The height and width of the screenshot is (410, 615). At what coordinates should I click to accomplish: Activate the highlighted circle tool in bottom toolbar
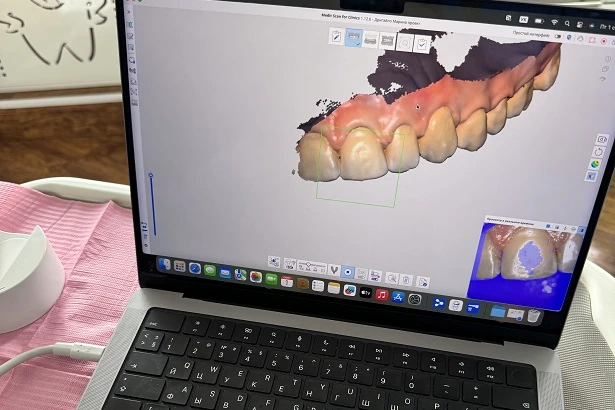point(348,272)
